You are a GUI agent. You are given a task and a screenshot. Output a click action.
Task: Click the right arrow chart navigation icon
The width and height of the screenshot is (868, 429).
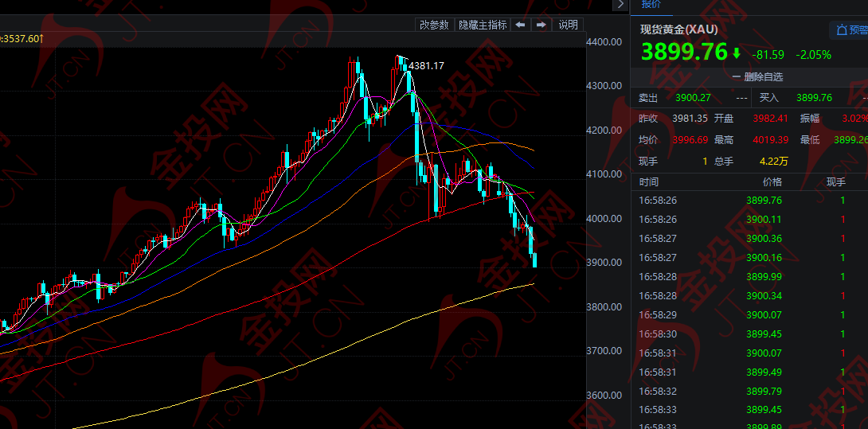click(541, 25)
